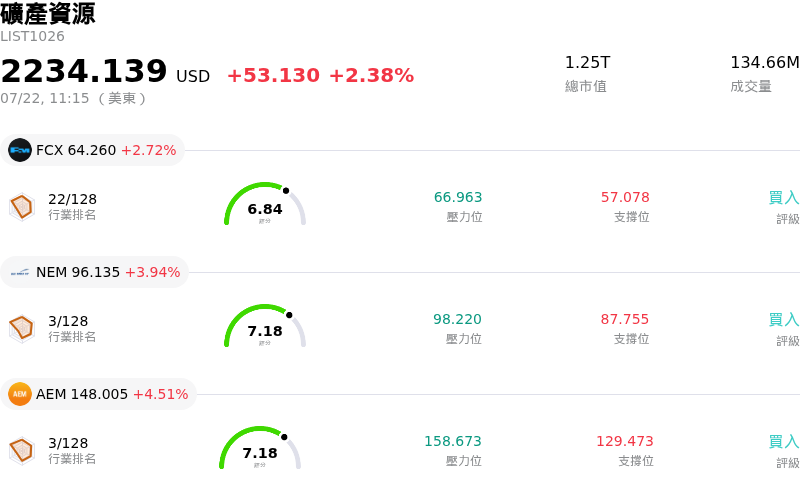Click AEM resistance level 158.673

pos(453,441)
